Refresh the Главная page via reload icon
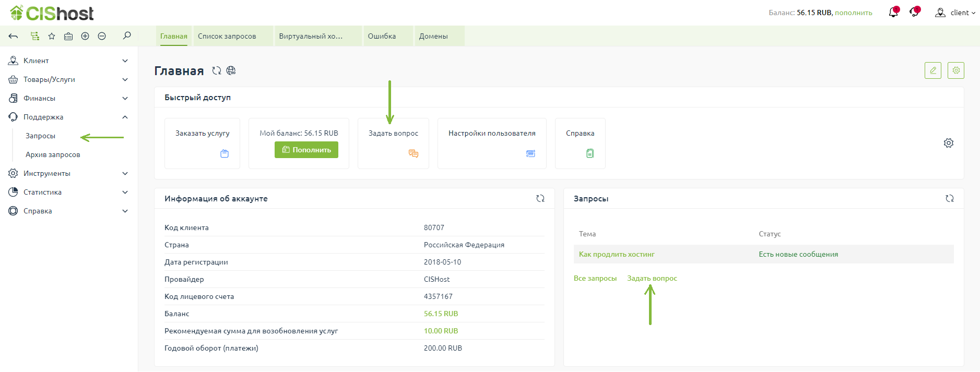 (x=217, y=70)
